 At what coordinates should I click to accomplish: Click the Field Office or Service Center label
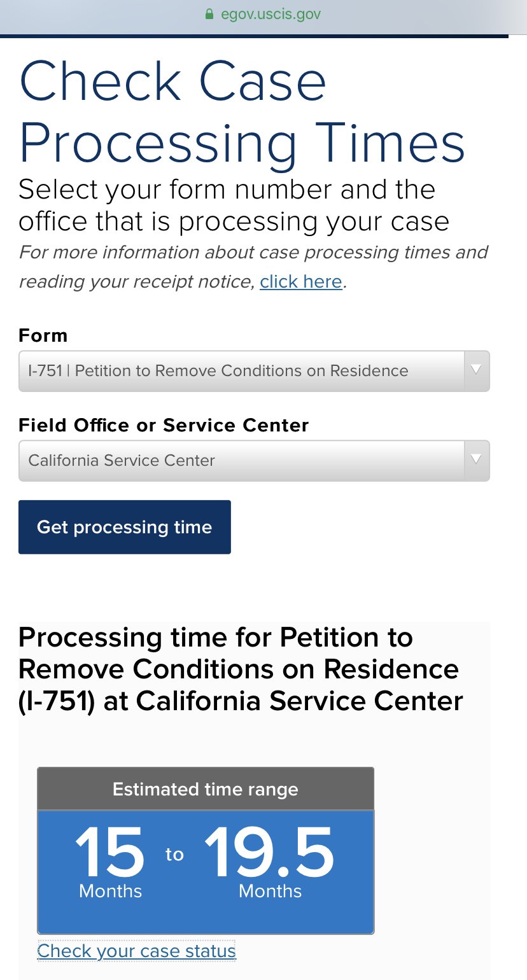(x=164, y=425)
